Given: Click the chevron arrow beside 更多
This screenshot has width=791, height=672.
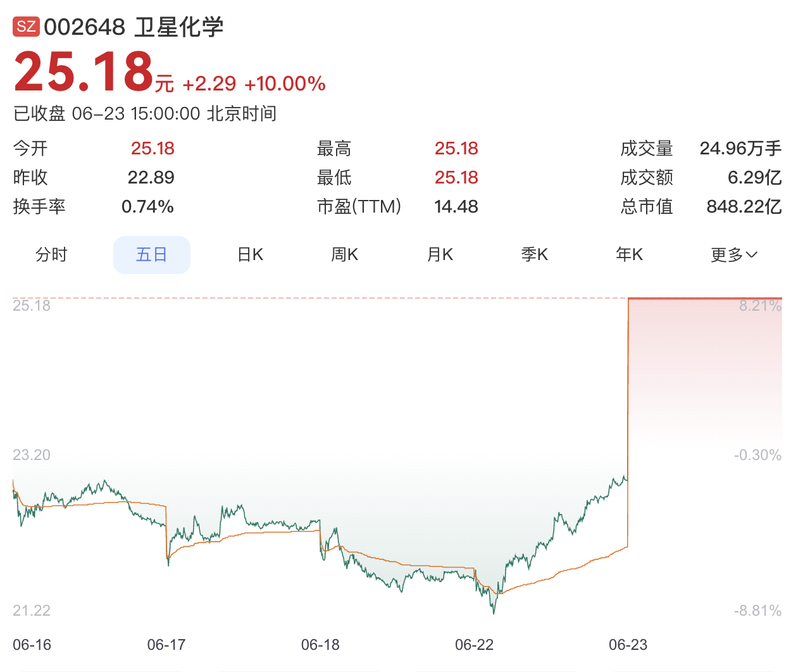Looking at the screenshot, I should (x=752, y=255).
